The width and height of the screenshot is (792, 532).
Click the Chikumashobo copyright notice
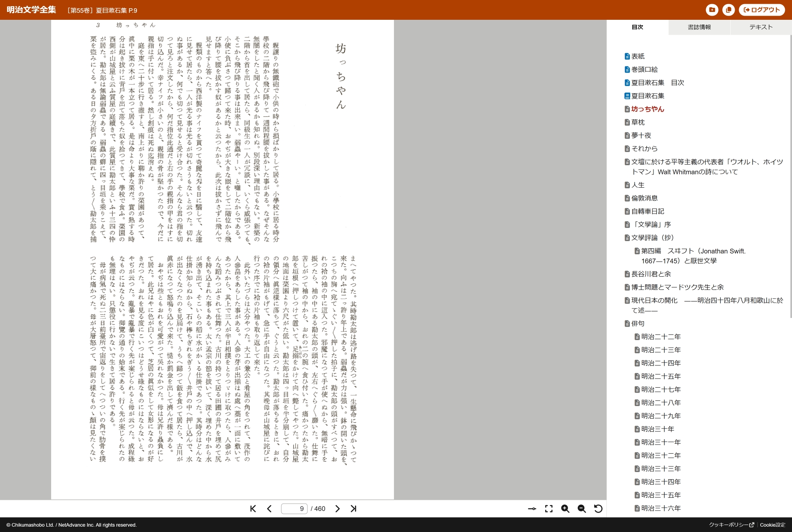point(71,525)
